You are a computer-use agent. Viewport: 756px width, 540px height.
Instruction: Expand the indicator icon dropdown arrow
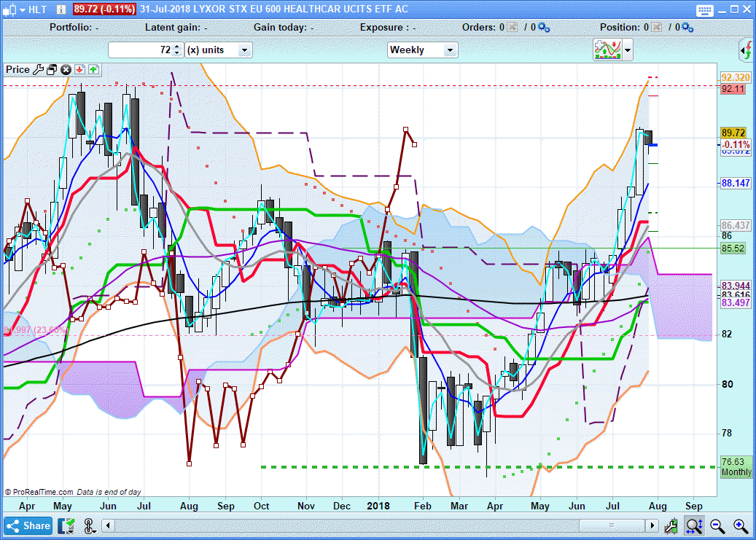pos(627,50)
